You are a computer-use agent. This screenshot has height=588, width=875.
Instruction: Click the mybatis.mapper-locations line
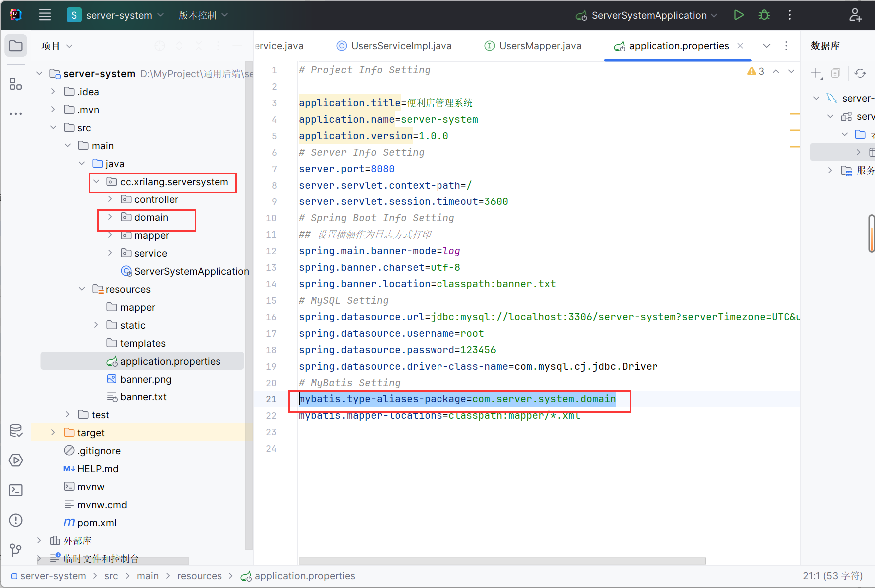click(439, 416)
